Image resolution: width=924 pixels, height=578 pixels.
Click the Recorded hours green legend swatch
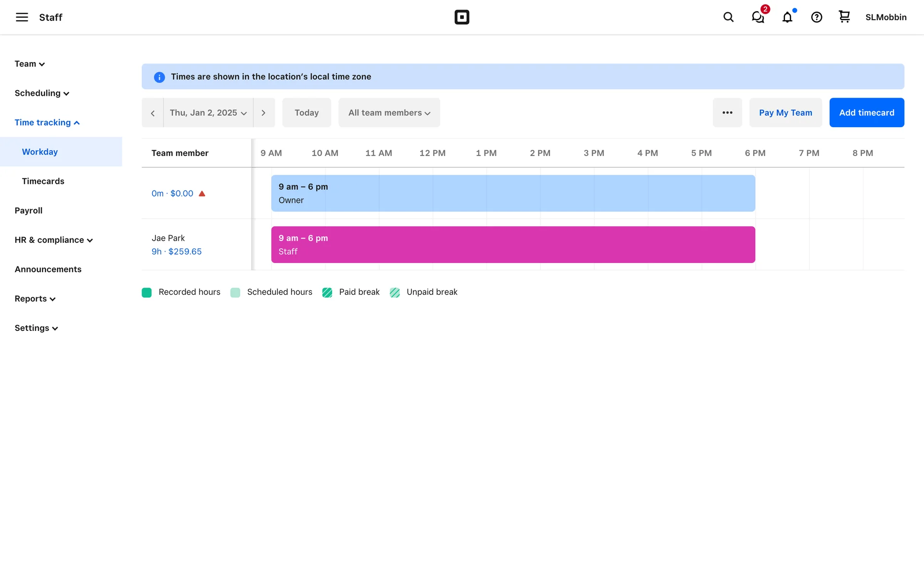pos(147,292)
